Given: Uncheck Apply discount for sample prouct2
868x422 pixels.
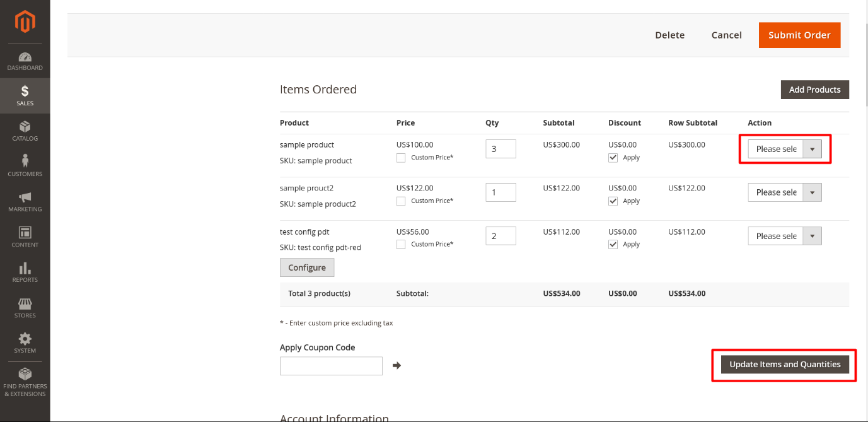Looking at the screenshot, I should [613, 201].
